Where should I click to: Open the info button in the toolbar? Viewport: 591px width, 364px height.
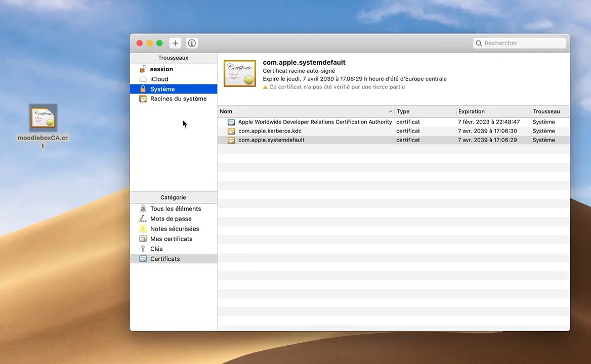pyautogui.click(x=192, y=43)
